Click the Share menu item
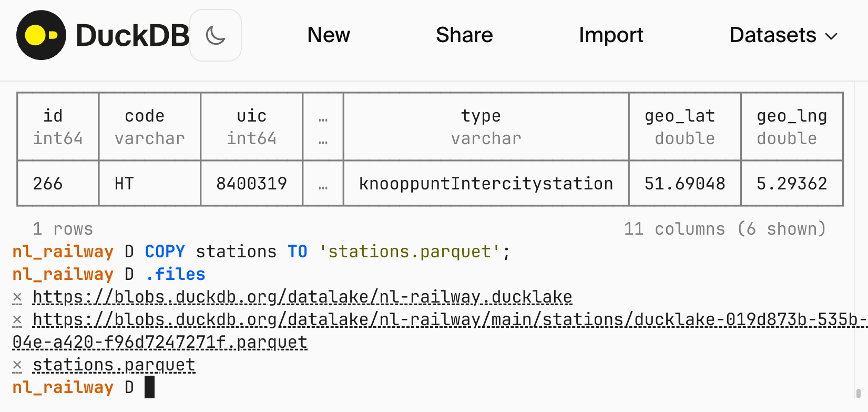The height and width of the screenshot is (412, 868). (x=464, y=35)
